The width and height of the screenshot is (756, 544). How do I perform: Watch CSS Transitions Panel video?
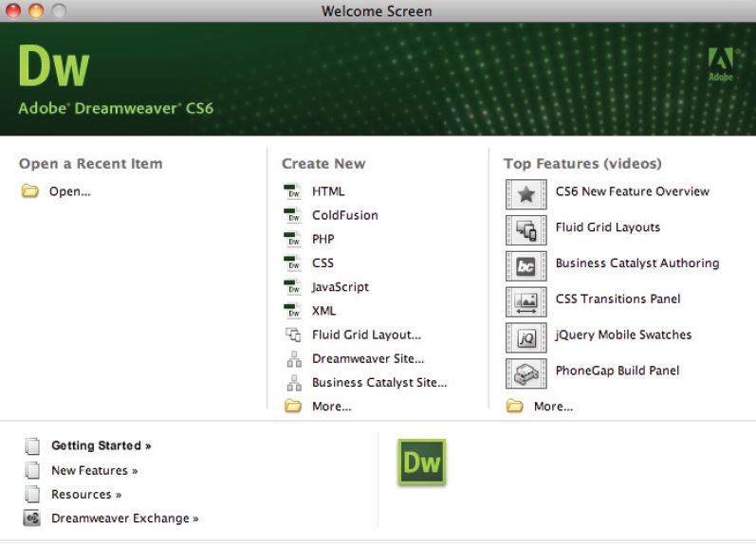[x=618, y=299]
